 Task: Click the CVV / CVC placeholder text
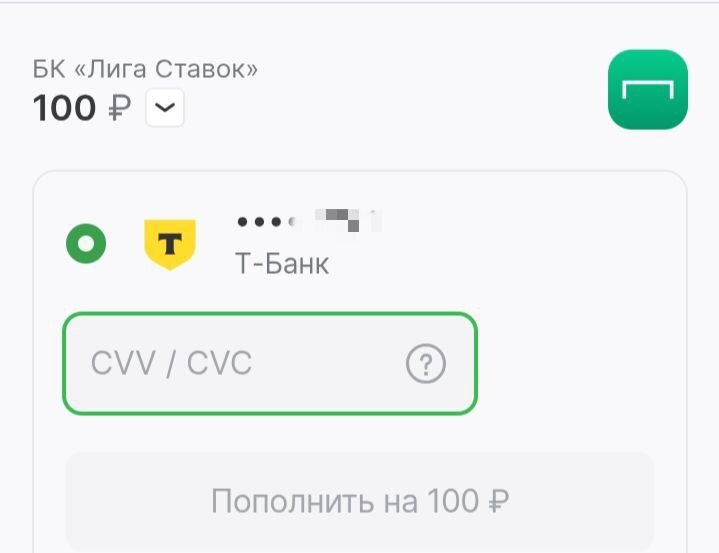pos(171,364)
